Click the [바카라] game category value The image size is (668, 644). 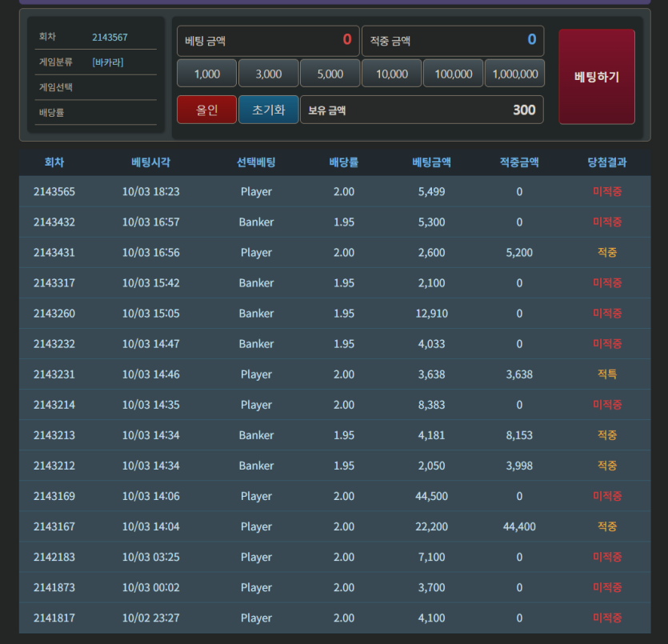click(x=108, y=62)
